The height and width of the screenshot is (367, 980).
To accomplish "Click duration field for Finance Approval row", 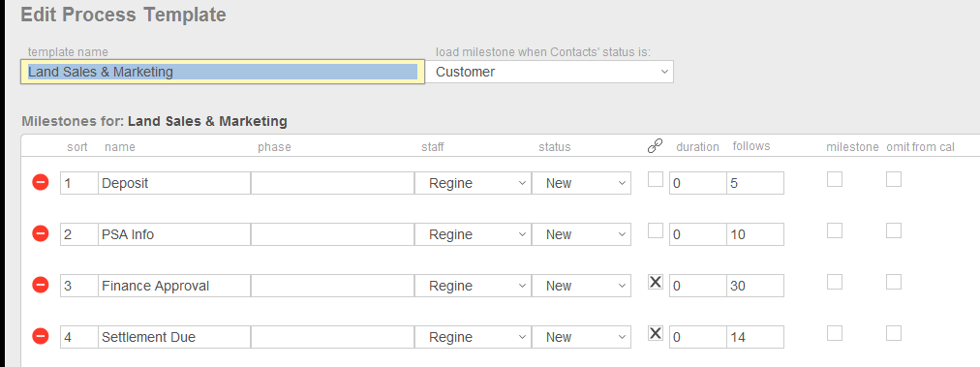I will tap(698, 286).
